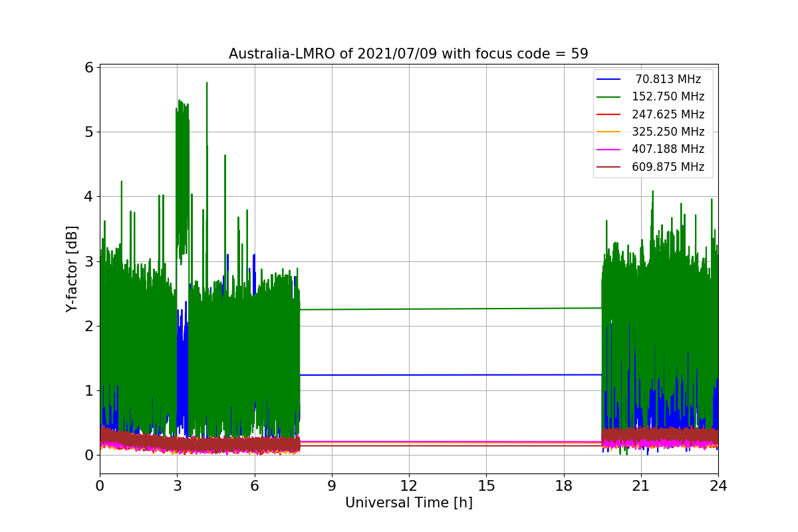Screen dimensions: 798x532
Task: Click the Y-factor [dB] axis label
Action: click(72, 269)
